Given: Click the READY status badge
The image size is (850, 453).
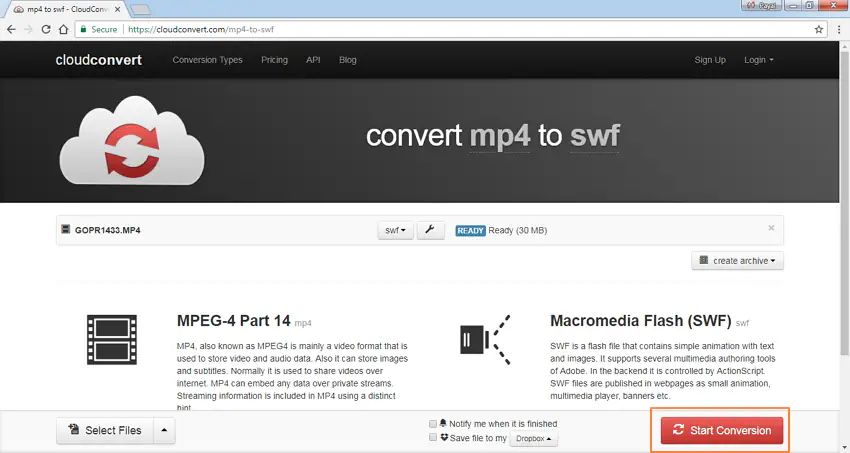Looking at the screenshot, I should [470, 231].
